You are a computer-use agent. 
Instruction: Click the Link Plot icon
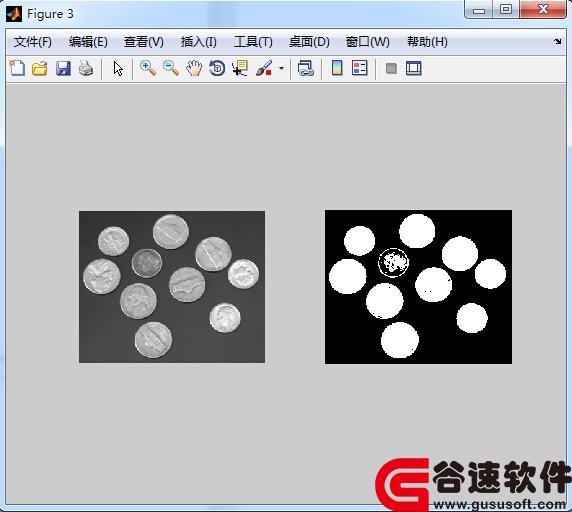(x=305, y=68)
